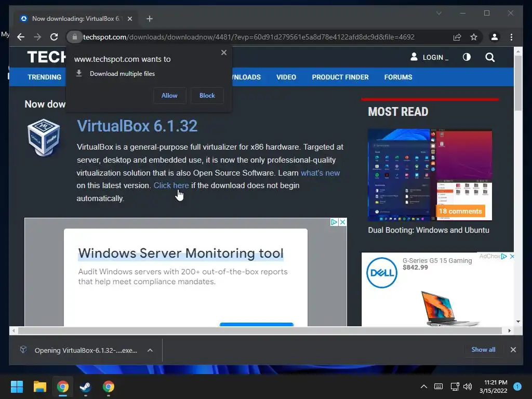Image resolution: width=532 pixels, height=399 pixels.
Task: Toggle TechSpot dark/light theme
Action: [x=467, y=57]
